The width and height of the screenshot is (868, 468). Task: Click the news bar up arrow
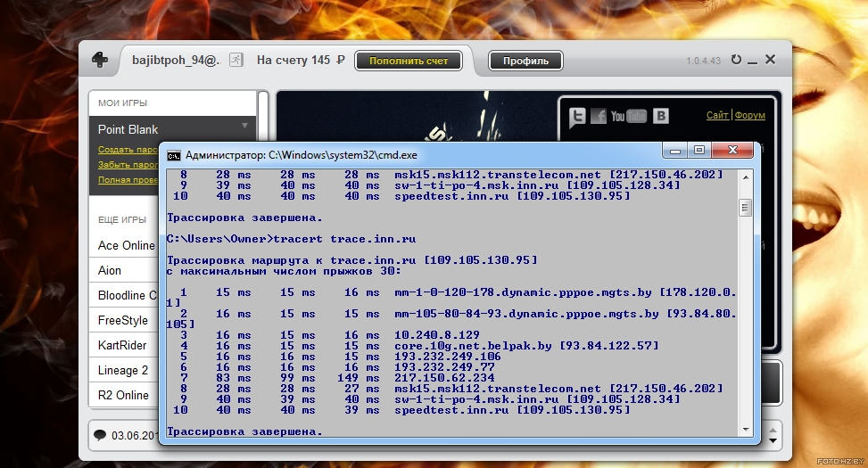pos(773,430)
